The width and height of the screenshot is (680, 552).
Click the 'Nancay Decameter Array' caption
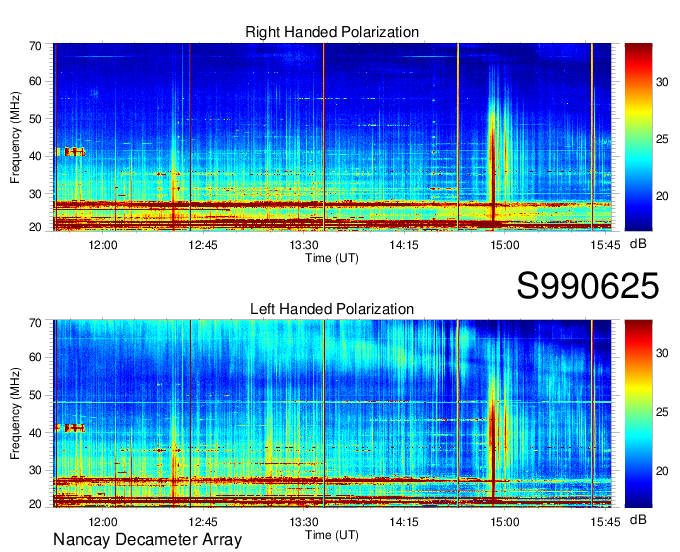point(147,540)
